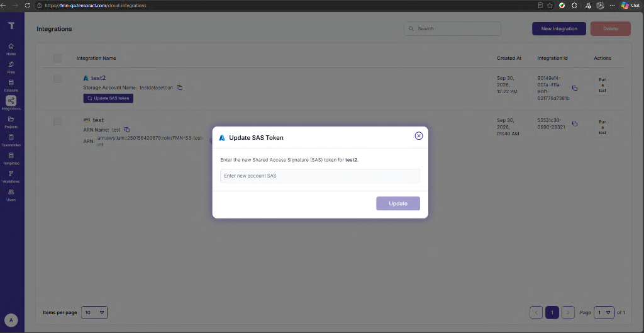The image size is (644, 333).
Task: Copy the testdatasetcon storage account name
Action: click(179, 87)
